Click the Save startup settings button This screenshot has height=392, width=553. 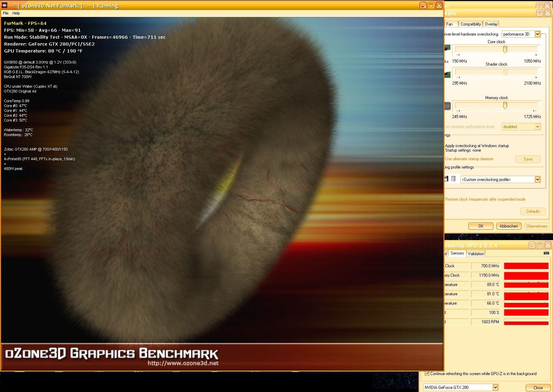click(x=528, y=159)
